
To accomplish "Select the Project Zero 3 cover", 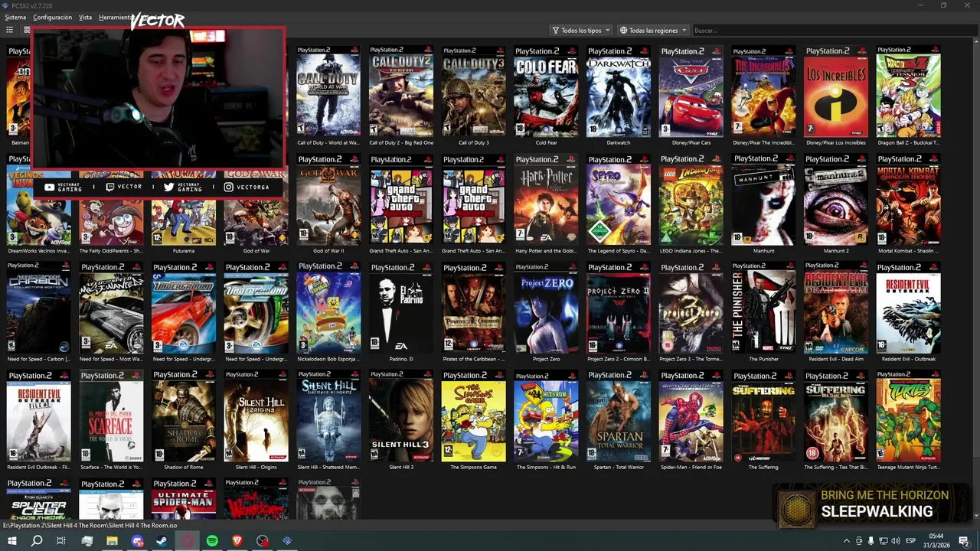I will [691, 308].
